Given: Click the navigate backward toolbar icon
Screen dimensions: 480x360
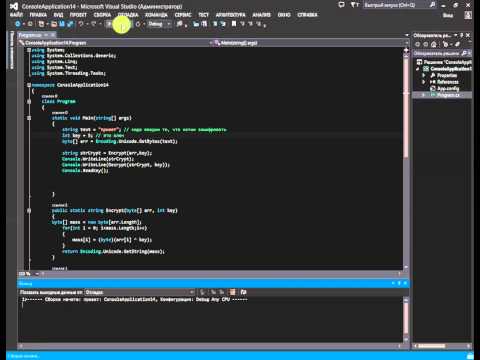Looking at the screenshot, I should 18,24.
